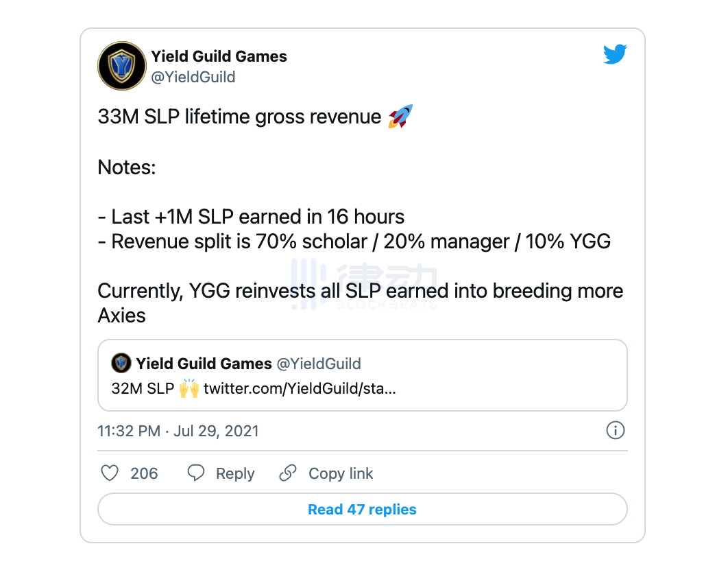The image size is (728, 568).
Task: Click the rocket emoji in tweet
Action: 400,117
